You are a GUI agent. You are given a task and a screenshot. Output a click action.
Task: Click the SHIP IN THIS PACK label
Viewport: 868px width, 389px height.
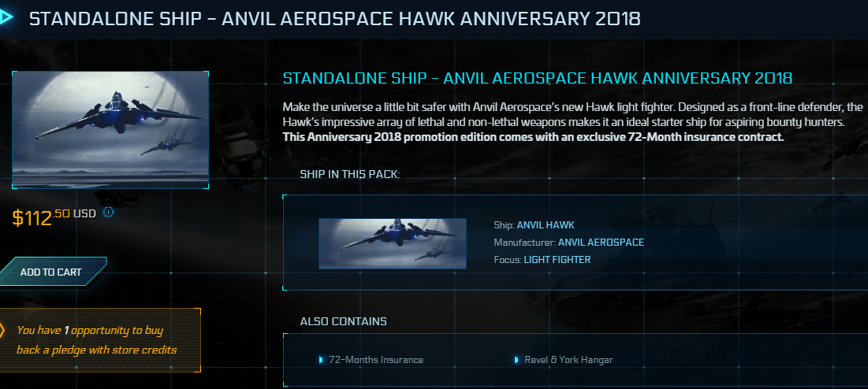tap(350, 173)
